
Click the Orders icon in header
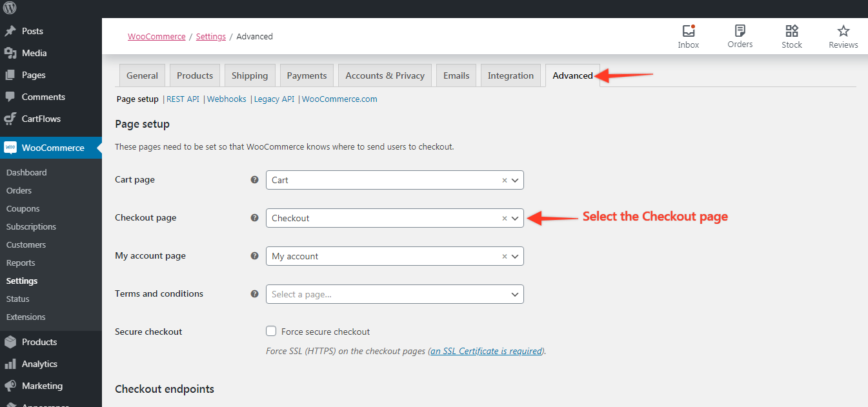click(x=740, y=31)
